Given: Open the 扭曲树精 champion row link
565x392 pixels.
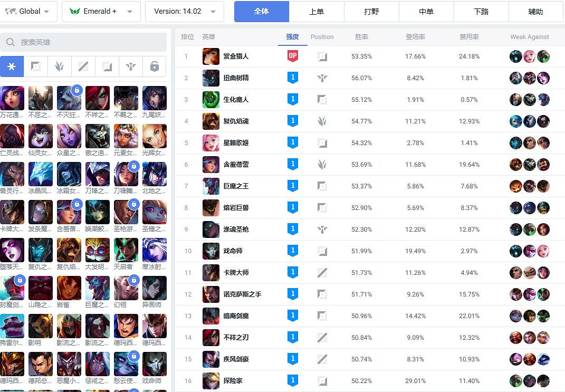Looking at the screenshot, I should tap(236, 78).
